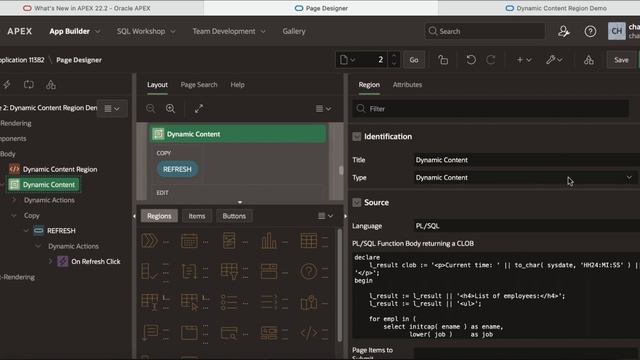Open the page selector document dropdown

(347, 60)
